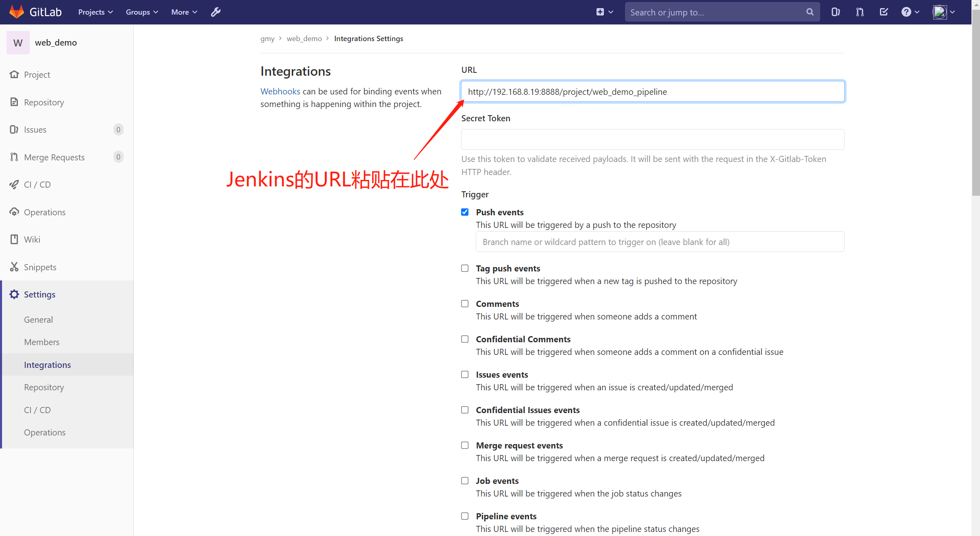The width and height of the screenshot is (980, 536).
Task: Open web_demo project name in sidebar
Action: coord(56,42)
